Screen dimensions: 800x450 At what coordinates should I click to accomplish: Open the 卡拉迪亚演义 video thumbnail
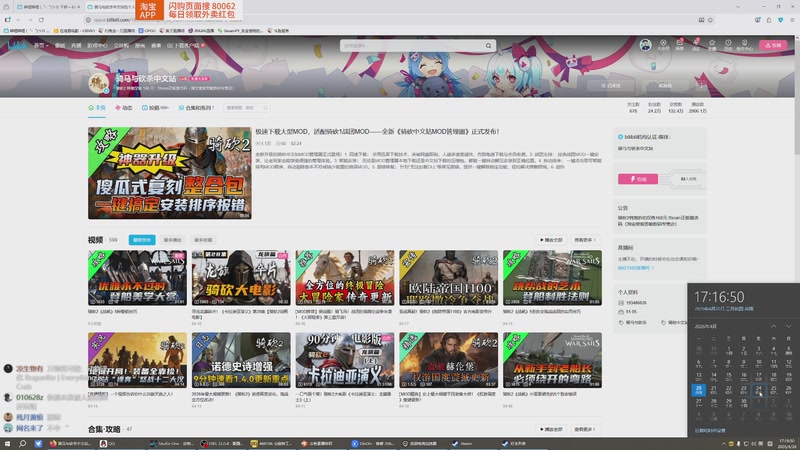pyautogui.click(x=345, y=360)
